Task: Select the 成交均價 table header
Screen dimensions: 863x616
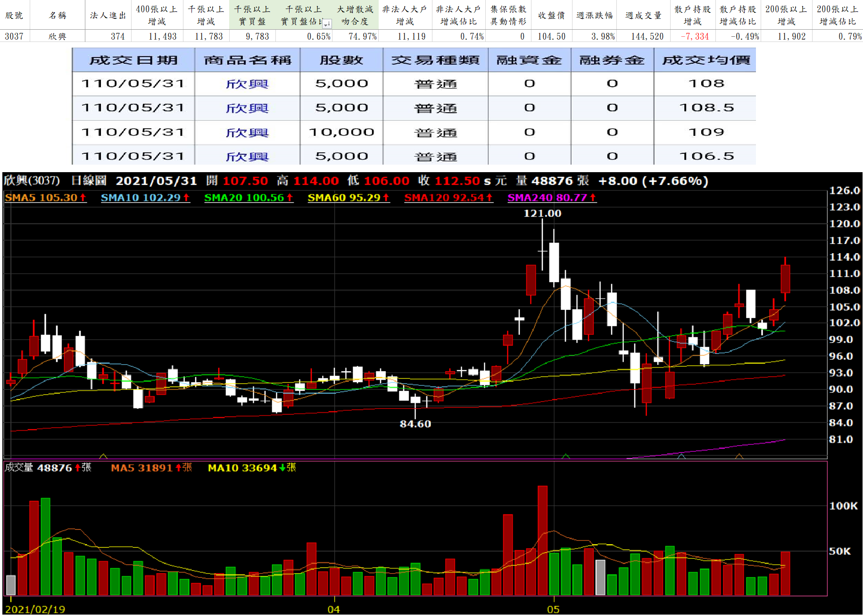Action: tap(705, 60)
